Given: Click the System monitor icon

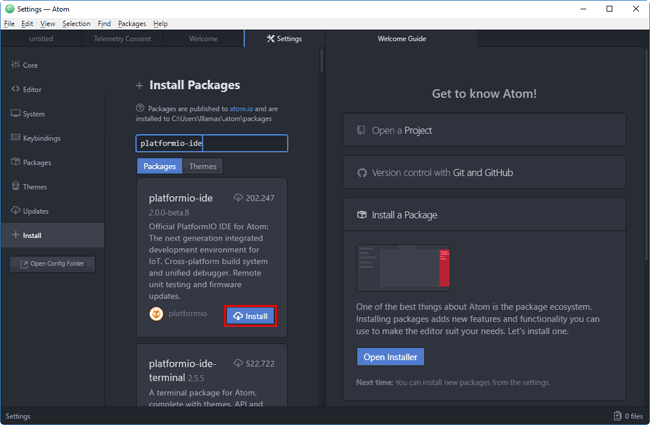Looking at the screenshot, I should [x=15, y=113].
